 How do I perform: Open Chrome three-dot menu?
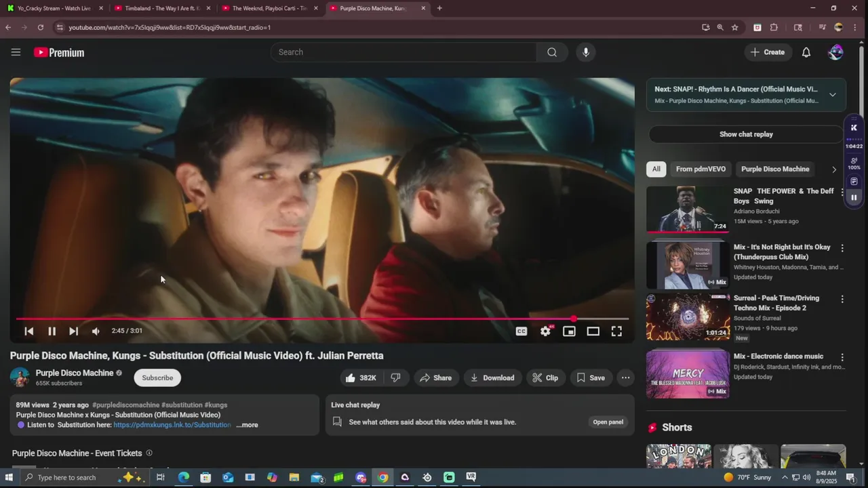856,27
